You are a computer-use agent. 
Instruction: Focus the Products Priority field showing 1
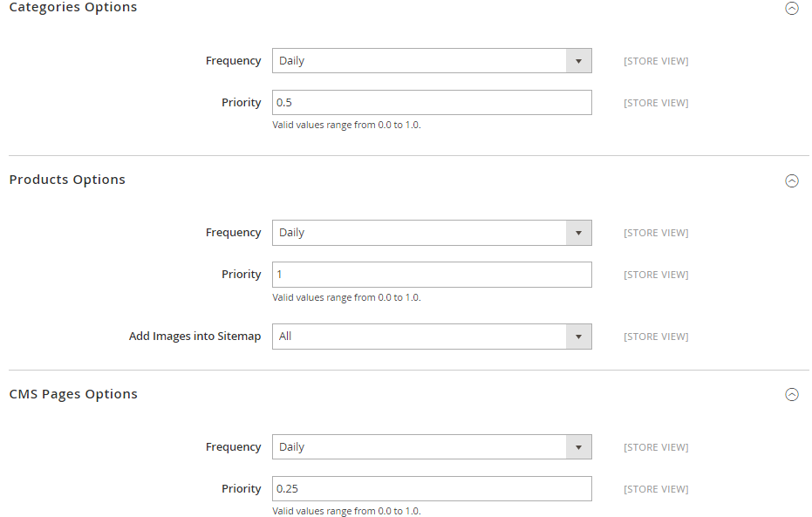coord(432,275)
